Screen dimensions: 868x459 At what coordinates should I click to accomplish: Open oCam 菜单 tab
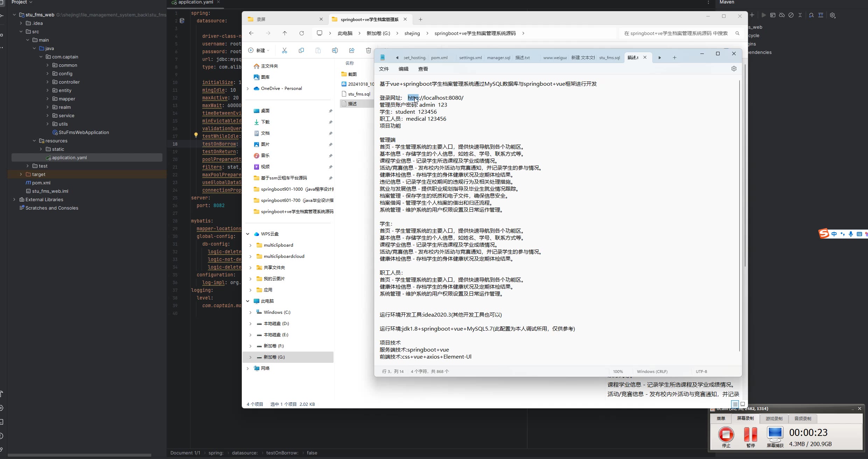click(721, 418)
